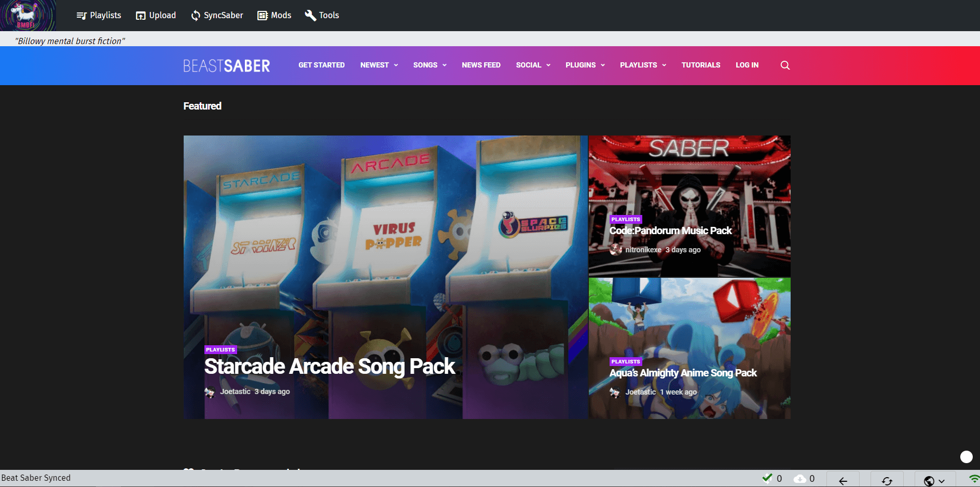The width and height of the screenshot is (980, 487).
Task: Expand the Playlists dropdown in BeastSaber nav
Action: (643, 65)
